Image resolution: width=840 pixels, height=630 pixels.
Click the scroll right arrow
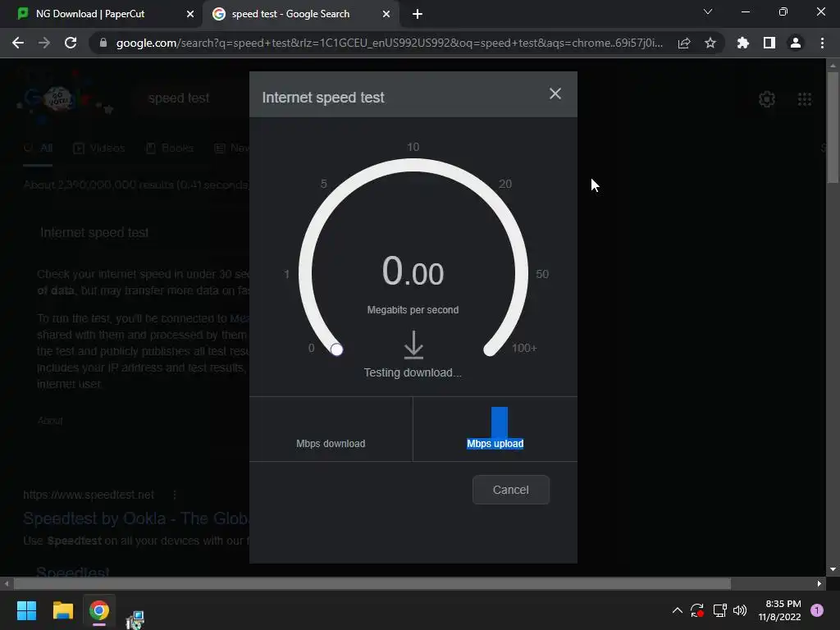pos(819,583)
